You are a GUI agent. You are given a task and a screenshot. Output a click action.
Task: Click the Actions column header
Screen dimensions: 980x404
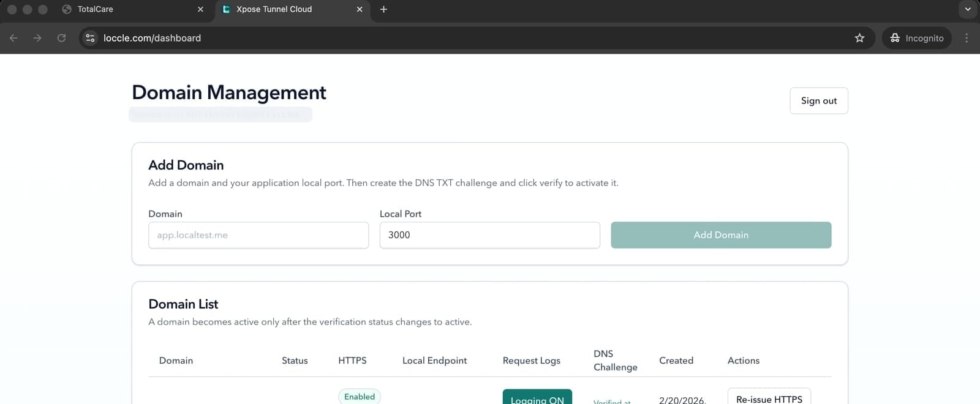coord(744,361)
